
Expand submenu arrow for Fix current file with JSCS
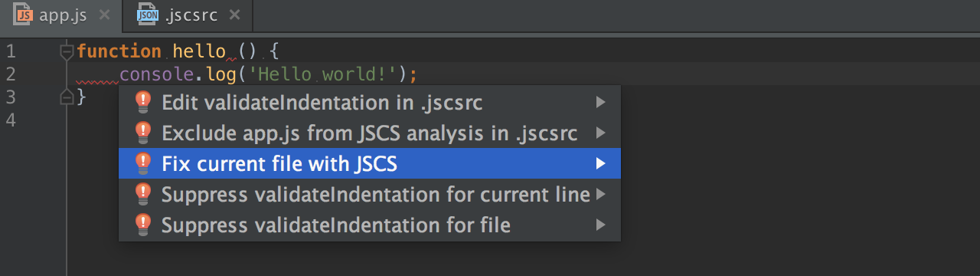pyautogui.click(x=601, y=163)
